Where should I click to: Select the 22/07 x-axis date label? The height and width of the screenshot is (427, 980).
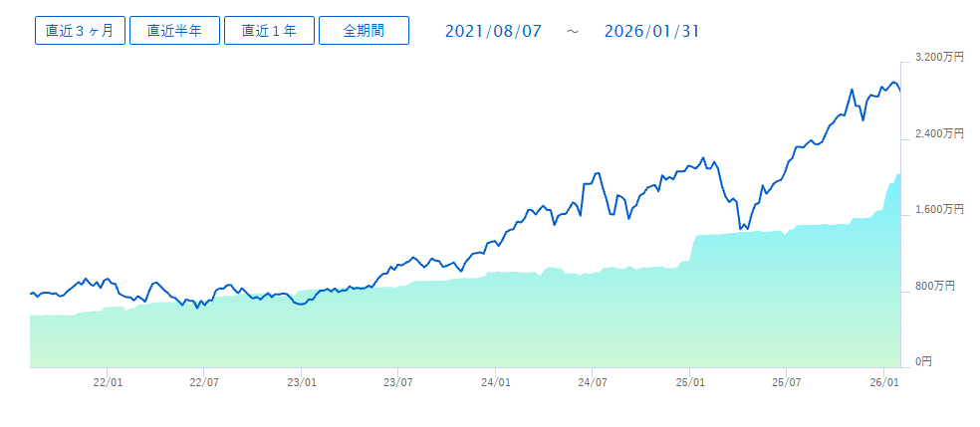pos(203,381)
